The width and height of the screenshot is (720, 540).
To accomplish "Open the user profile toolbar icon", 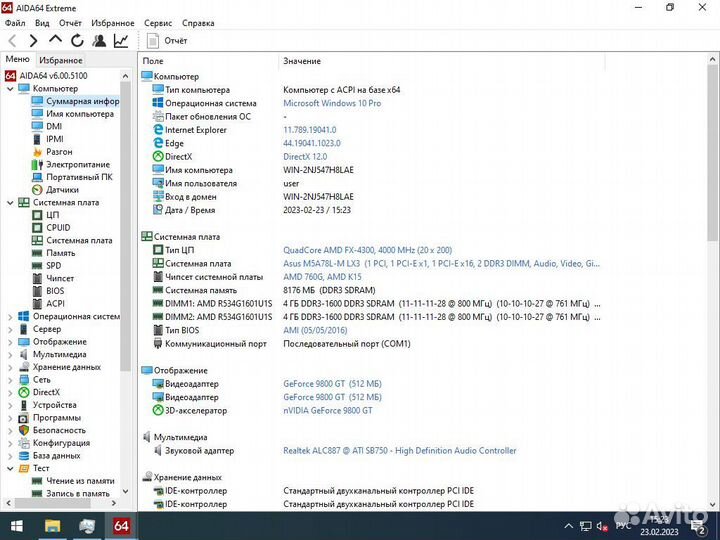I will (99, 41).
